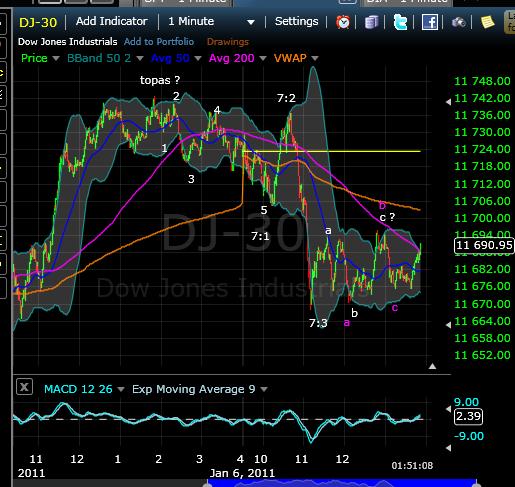Open chart Settings
The height and width of the screenshot is (487, 515).
pyautogui.click(x=296, y=21)
